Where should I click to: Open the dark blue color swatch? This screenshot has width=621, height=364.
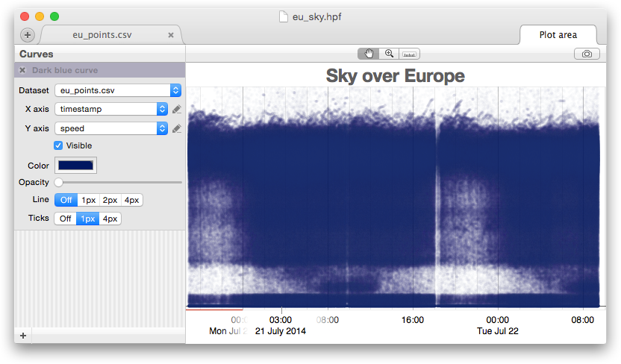75,166
